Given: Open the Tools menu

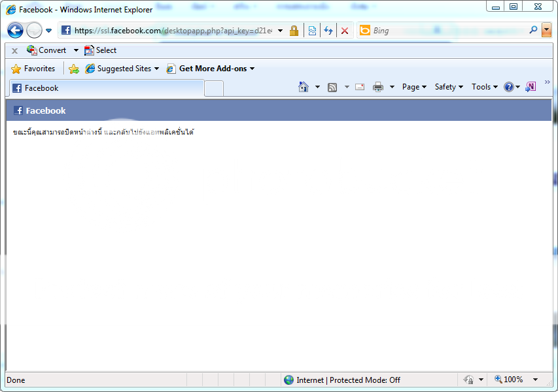Looking at the screenshot, I should point(484,87).
